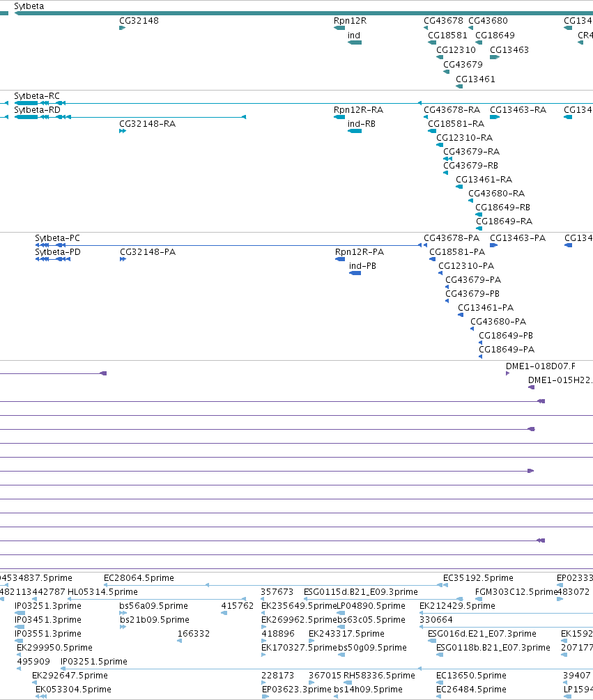Select the EP03623.3prime EST label
Image resolution: width=593 pixels, height=700 pixels.
pos(297,690)
